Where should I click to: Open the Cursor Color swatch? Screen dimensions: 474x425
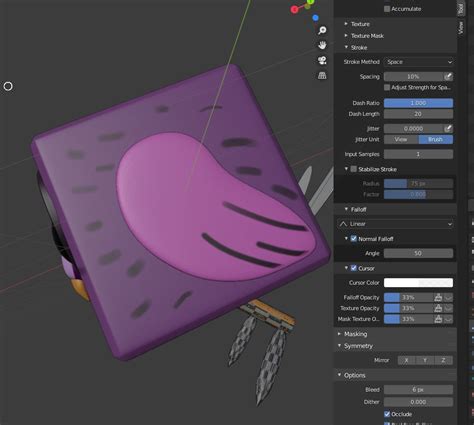tap(418, 283)
